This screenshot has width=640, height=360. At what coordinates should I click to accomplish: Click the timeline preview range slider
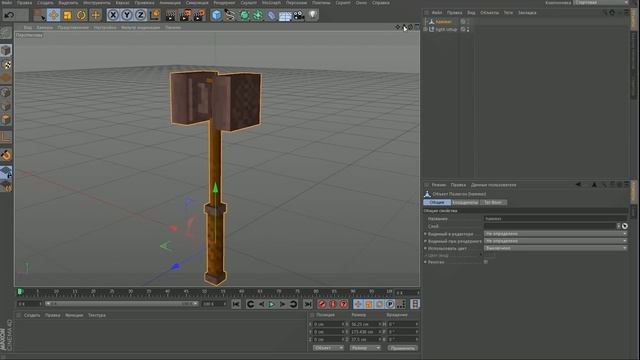(122, 304)
